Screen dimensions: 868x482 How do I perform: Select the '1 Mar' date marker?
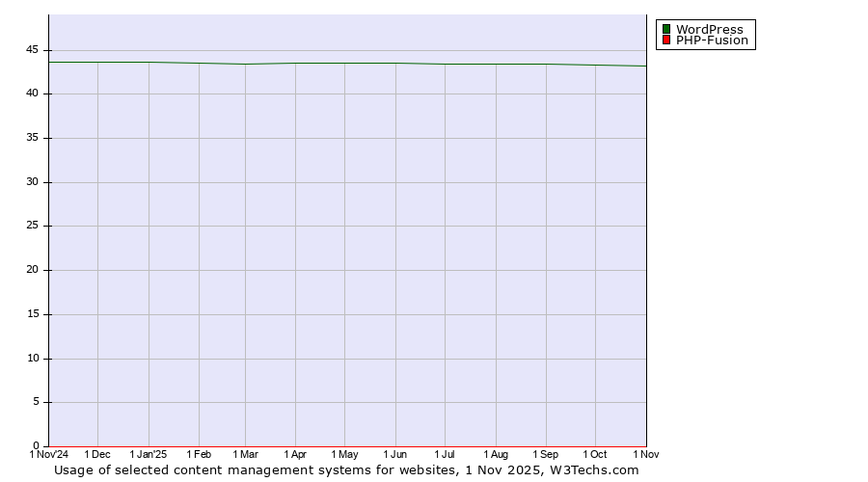point(245,454)
